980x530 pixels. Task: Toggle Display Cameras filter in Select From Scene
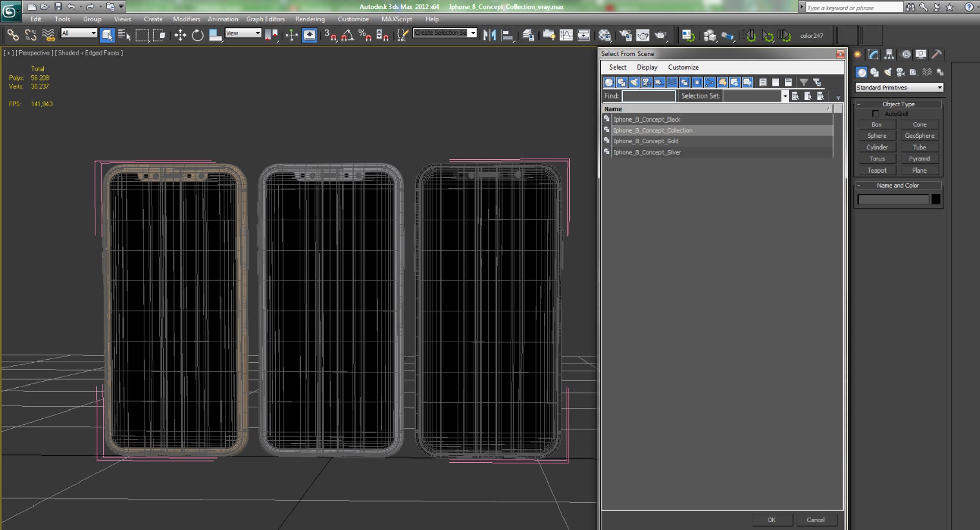pyautogui.click(x=647, y=82)
